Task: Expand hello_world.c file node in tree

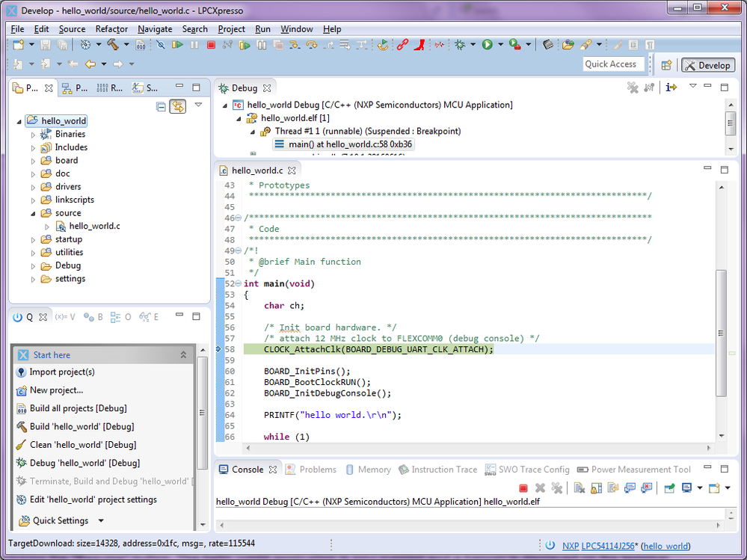Action: pos(47,227)
